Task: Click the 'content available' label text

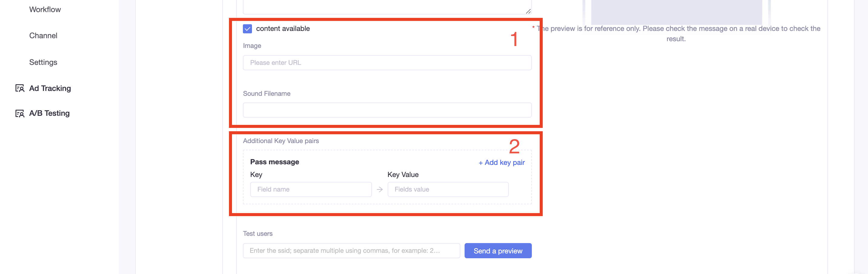Action: coord(283,29)
